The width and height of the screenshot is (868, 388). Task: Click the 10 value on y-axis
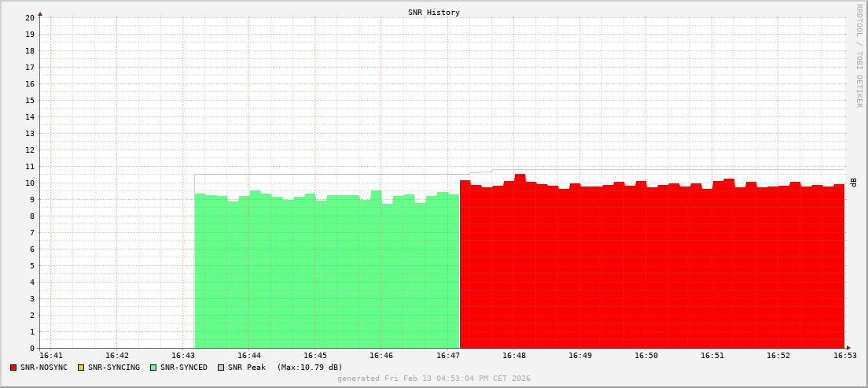click(x=30, y=183)
